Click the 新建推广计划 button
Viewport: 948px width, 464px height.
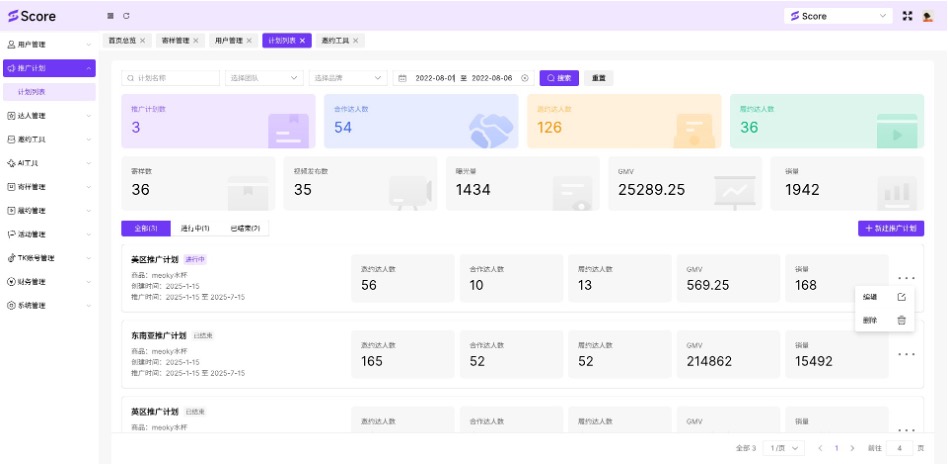point(890,228)
